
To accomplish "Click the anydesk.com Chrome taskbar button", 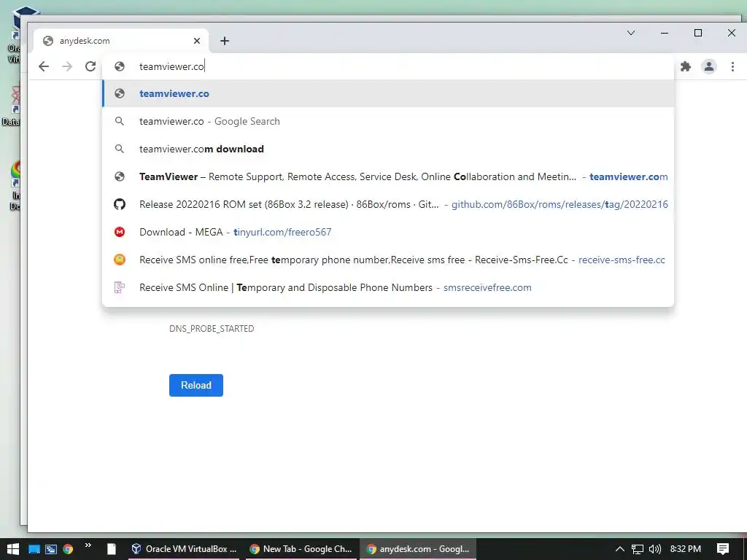I will 418,549.
